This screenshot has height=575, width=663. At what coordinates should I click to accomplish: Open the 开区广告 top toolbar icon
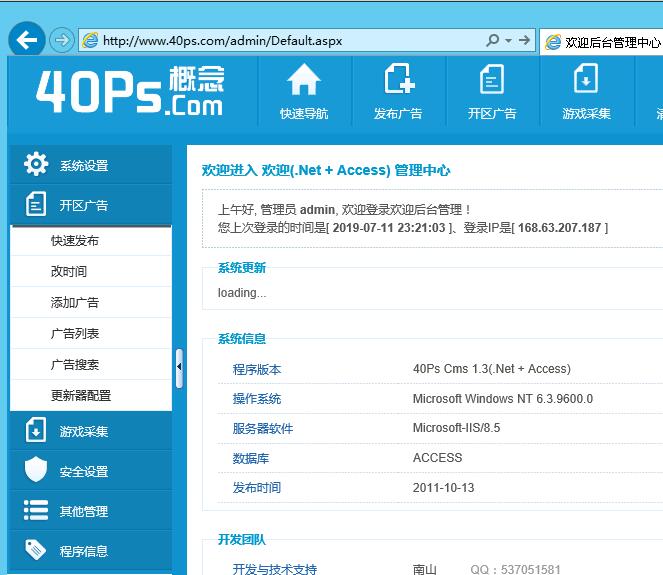tap(492, 91)
